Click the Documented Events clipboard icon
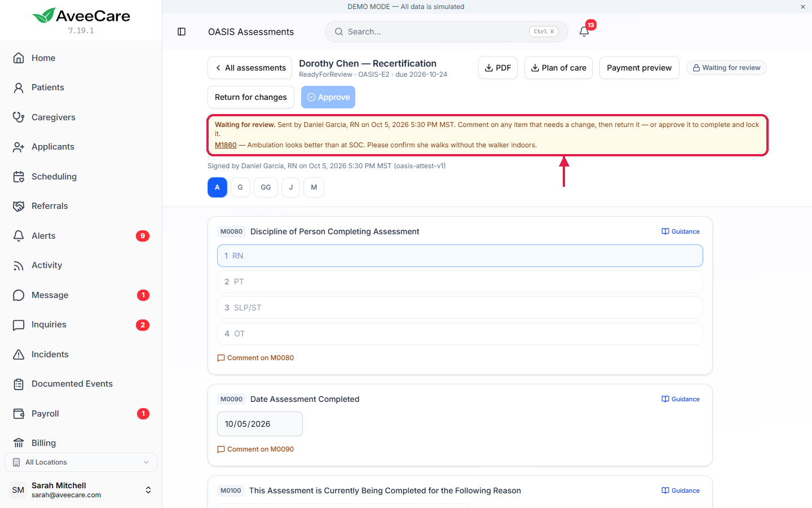 point(19,384)
